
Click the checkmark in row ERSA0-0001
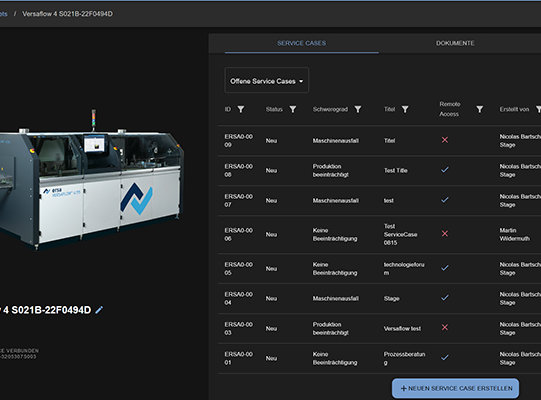tap(445, 358)
